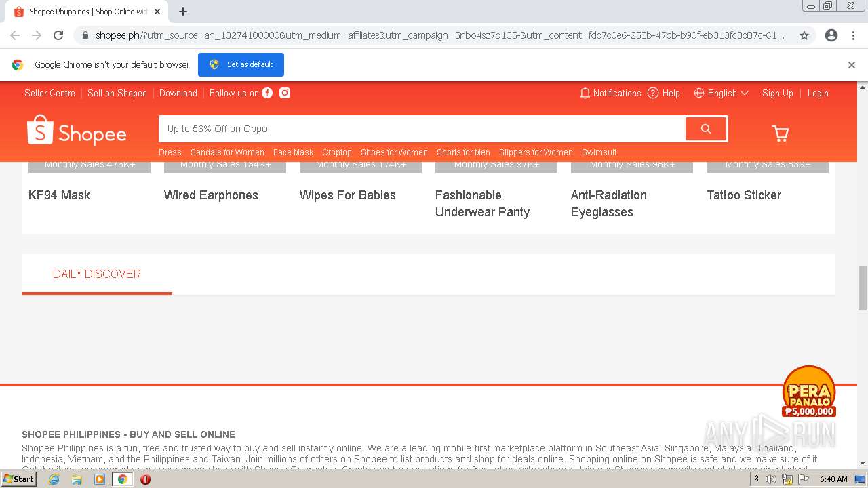
Task: Go back in Chrome
Action: coord(15,35)
